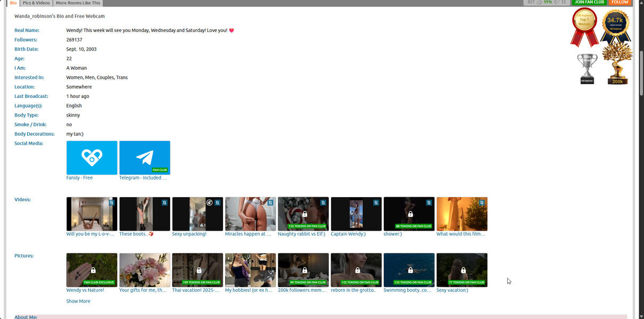Click corner icon on 'What would this film' video

click(482, 202)
